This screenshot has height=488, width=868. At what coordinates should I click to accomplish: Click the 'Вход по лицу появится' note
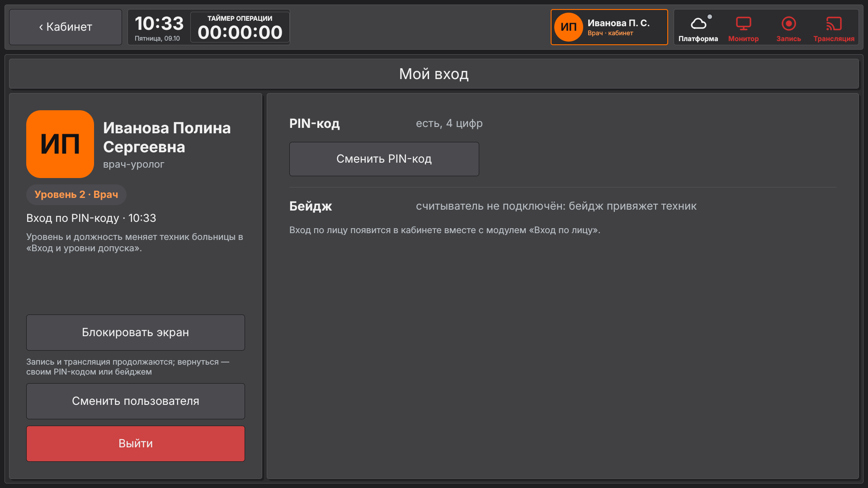[445, 230]
